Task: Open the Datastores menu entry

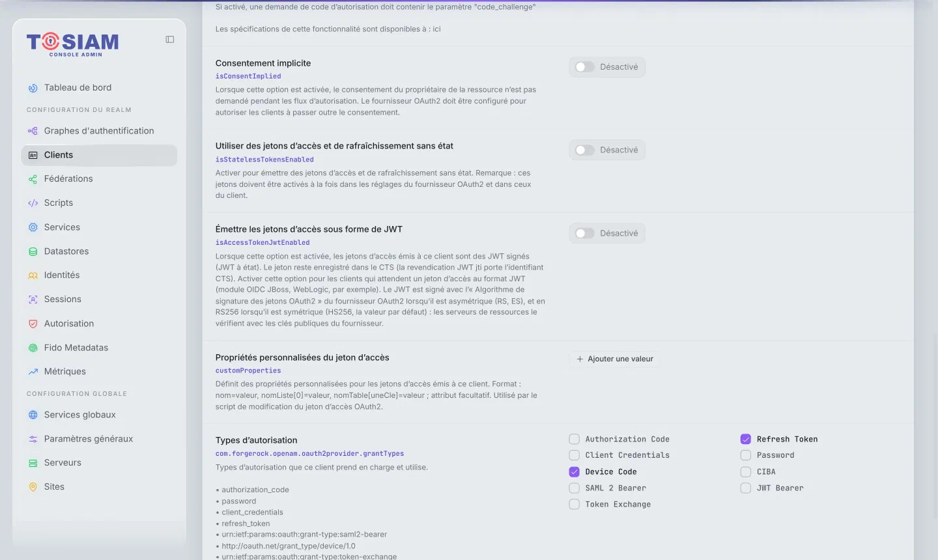Action: click(x=99, y=251)
